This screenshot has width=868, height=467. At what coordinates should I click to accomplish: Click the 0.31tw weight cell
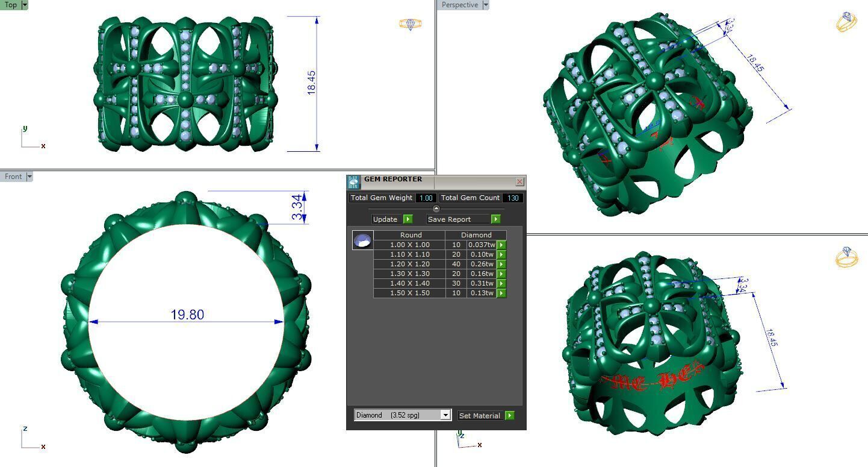click(x=482, y=284)
